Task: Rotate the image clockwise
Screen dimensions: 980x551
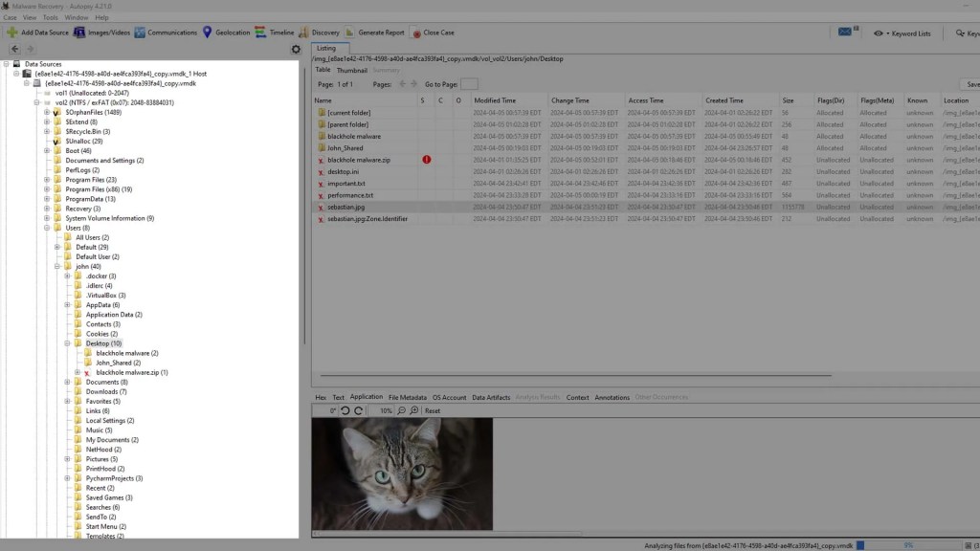Action: pyautogui.click(x=359, y=410)
